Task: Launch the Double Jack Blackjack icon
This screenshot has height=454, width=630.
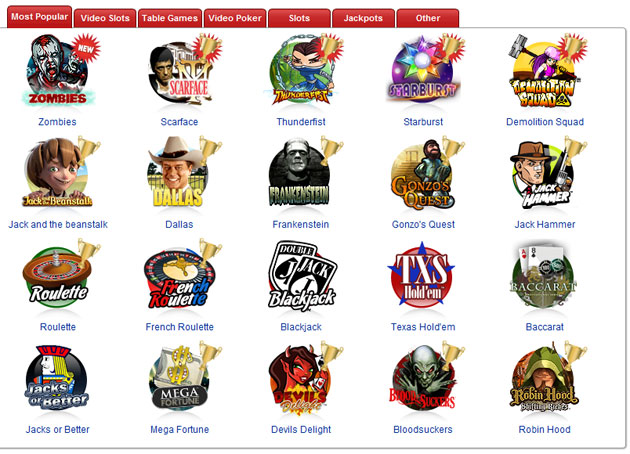Action: (302, 276)
